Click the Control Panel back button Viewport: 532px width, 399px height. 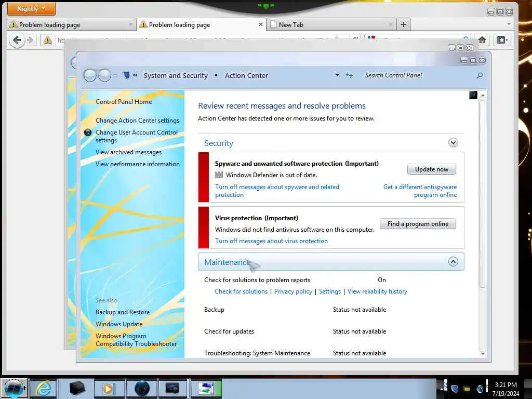(x=90, y=75)
